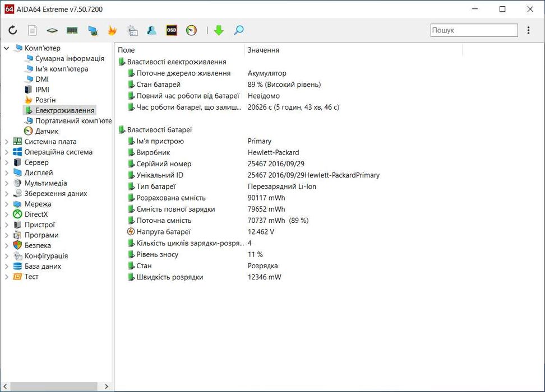Click the Безпека shield icon
The width and height of the screenshot is (545, 392).
17,245
